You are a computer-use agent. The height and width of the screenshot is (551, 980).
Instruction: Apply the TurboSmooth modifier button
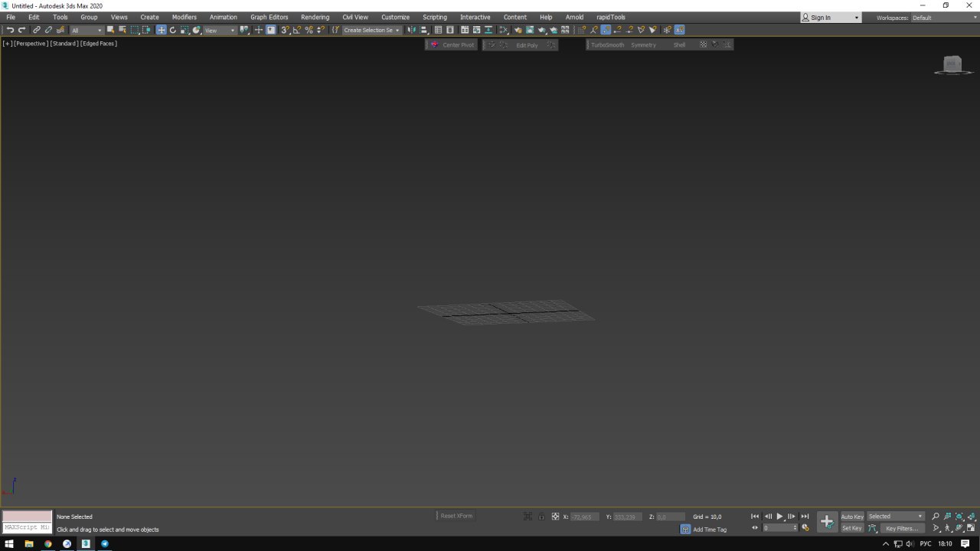tap(607, 45)
